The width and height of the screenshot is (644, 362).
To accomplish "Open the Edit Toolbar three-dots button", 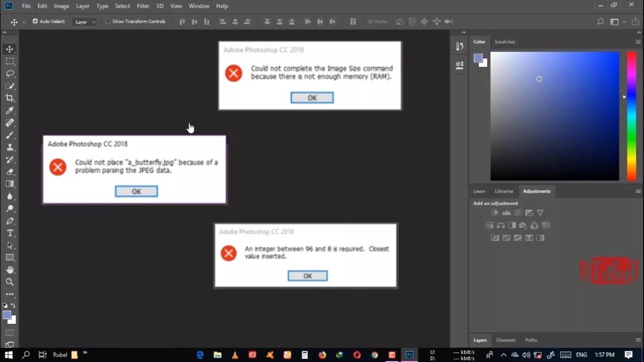I will [10, 294].
